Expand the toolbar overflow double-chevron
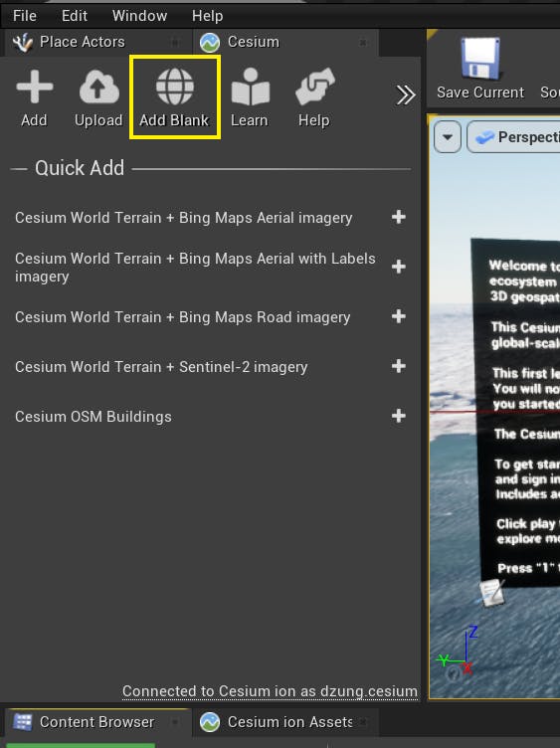 point(406,94)
